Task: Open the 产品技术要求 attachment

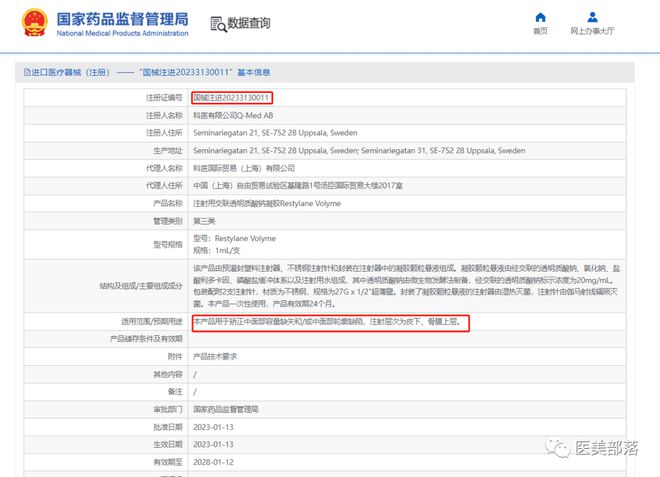Action: click(215, 357)
